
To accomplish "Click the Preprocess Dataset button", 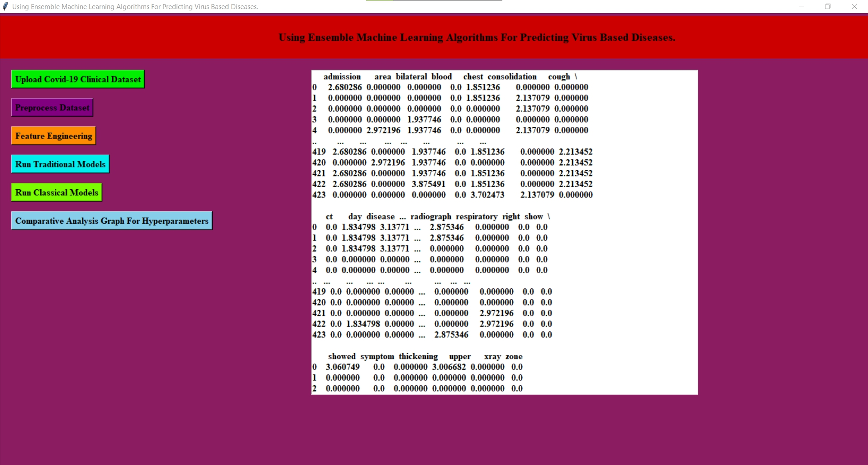I will 52,107.
